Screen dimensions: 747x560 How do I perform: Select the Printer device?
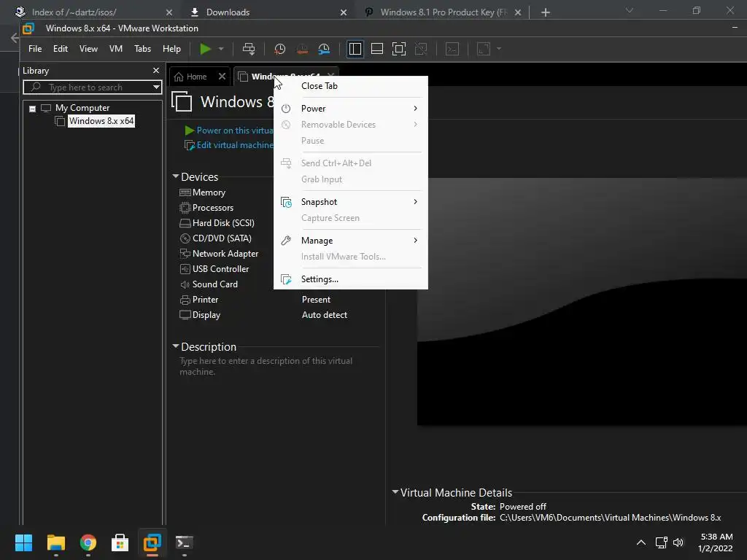tap(198, 300)
